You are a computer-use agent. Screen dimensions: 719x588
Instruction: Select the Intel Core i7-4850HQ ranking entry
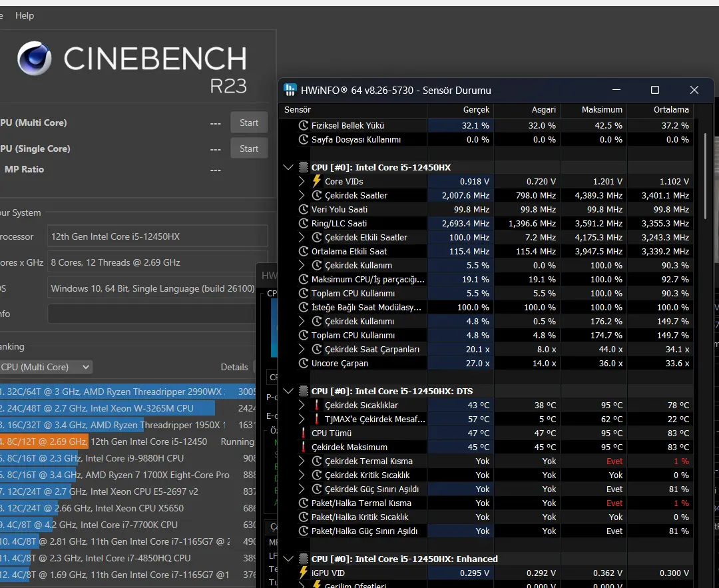pyautogui.click(x=127, y=558)
